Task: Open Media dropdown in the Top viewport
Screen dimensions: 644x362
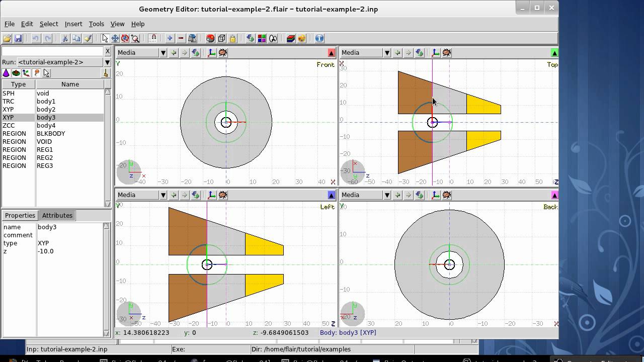Action: [x=387, y=53]
